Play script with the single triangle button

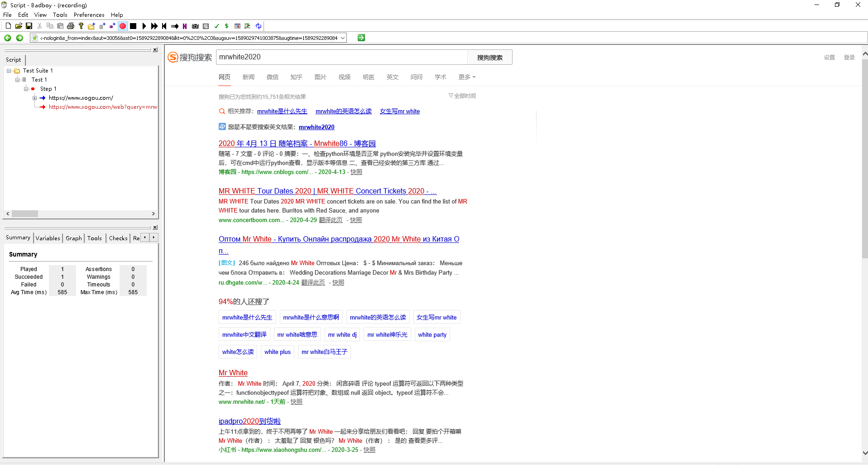coord(144,26)
